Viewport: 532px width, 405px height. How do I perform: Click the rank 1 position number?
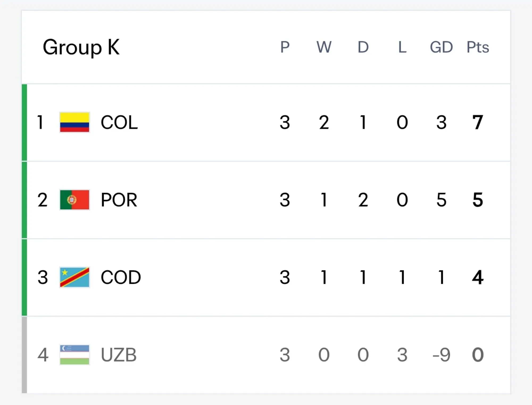point(40,123)
